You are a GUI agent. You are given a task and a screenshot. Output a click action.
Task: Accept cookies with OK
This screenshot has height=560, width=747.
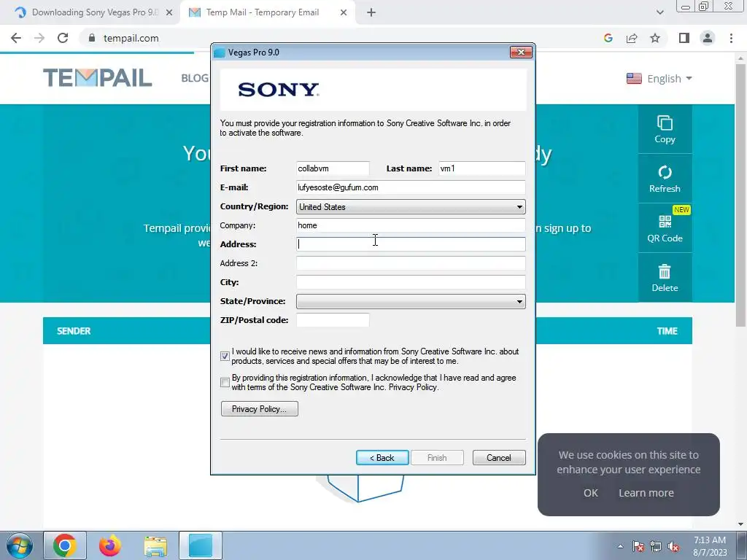pos(591,493)
